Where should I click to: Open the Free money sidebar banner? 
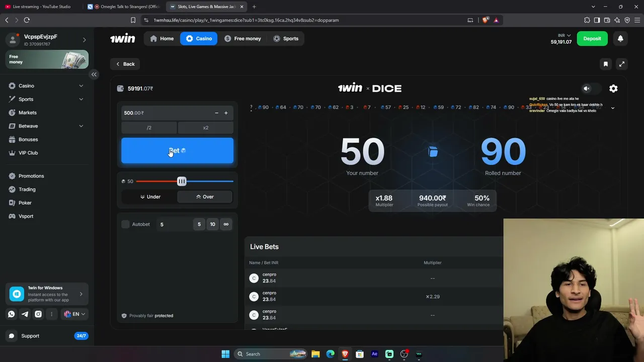pos(47,59)
